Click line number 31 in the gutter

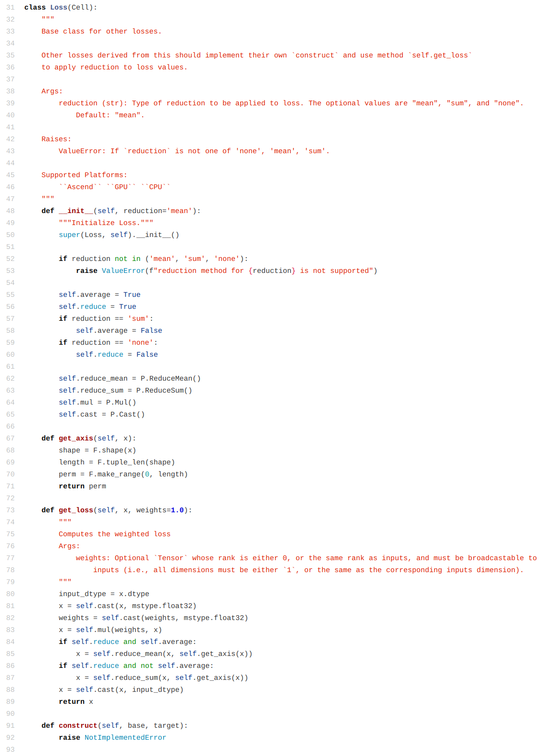tap(10, 8)
